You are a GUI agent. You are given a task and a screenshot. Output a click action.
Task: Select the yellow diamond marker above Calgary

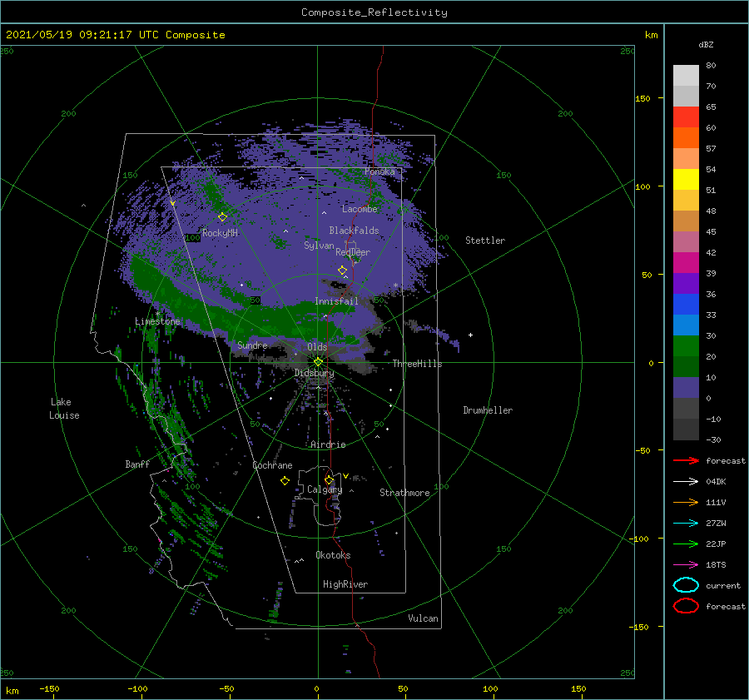point(329,479)
